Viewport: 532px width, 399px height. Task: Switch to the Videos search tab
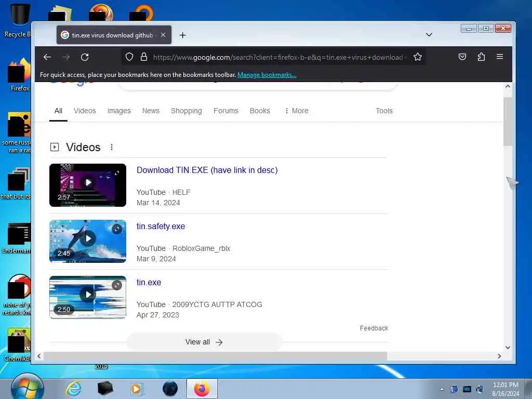tap(85, 111)
